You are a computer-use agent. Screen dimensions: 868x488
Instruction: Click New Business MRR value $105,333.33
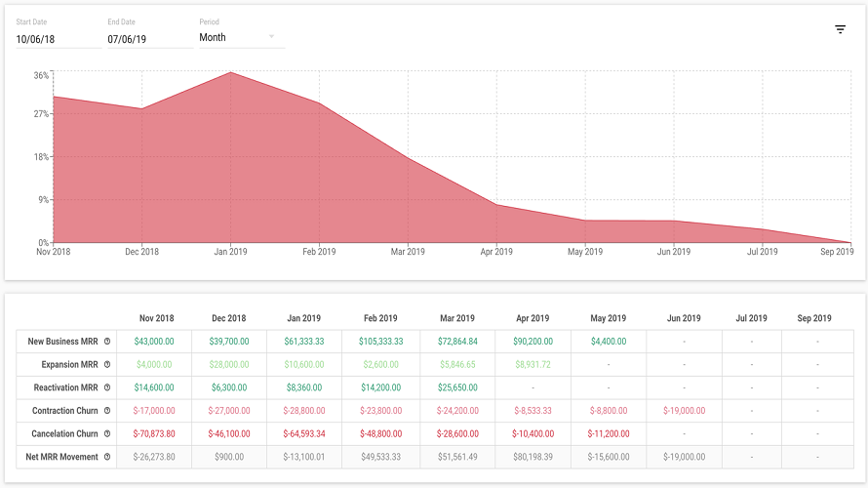pyautogui.click(x=381, y=342)
